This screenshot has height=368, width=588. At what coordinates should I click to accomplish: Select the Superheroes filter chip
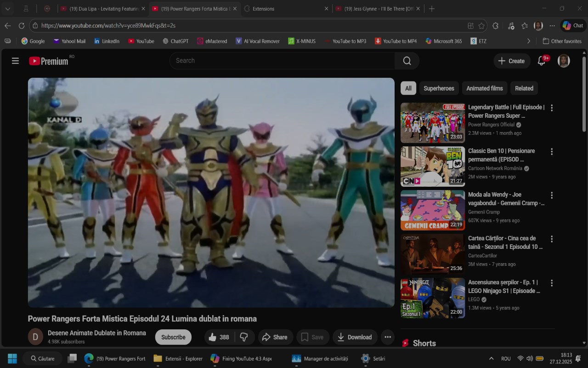439,88
